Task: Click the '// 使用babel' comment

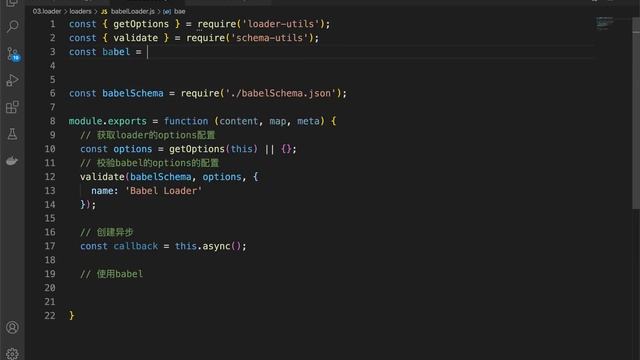Action: (111, 274)
